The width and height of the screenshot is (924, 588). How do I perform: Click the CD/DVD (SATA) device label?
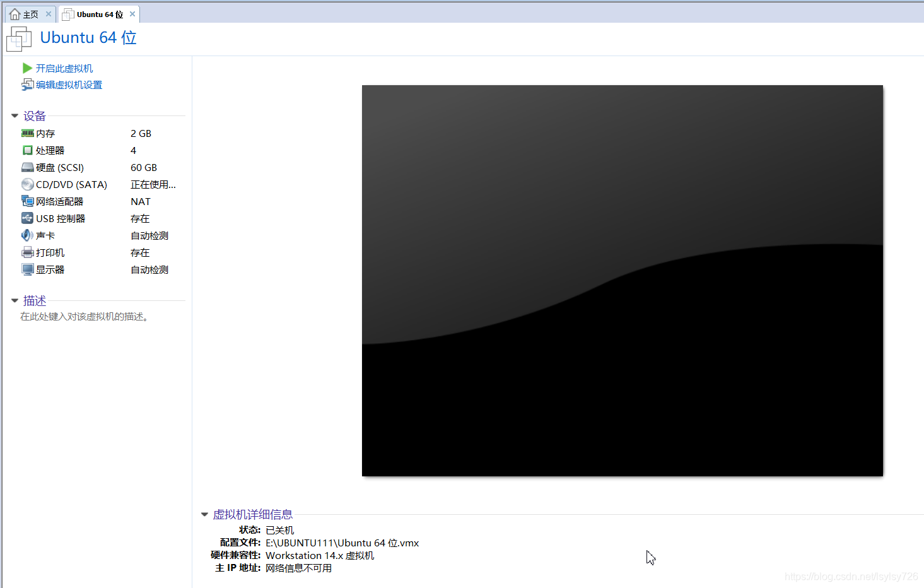point(71,184)
